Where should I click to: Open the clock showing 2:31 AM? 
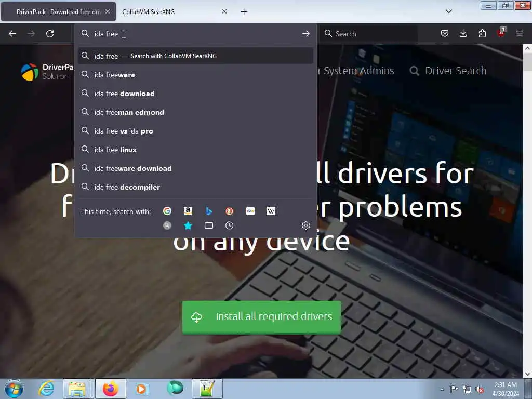[x=506, y=389]
